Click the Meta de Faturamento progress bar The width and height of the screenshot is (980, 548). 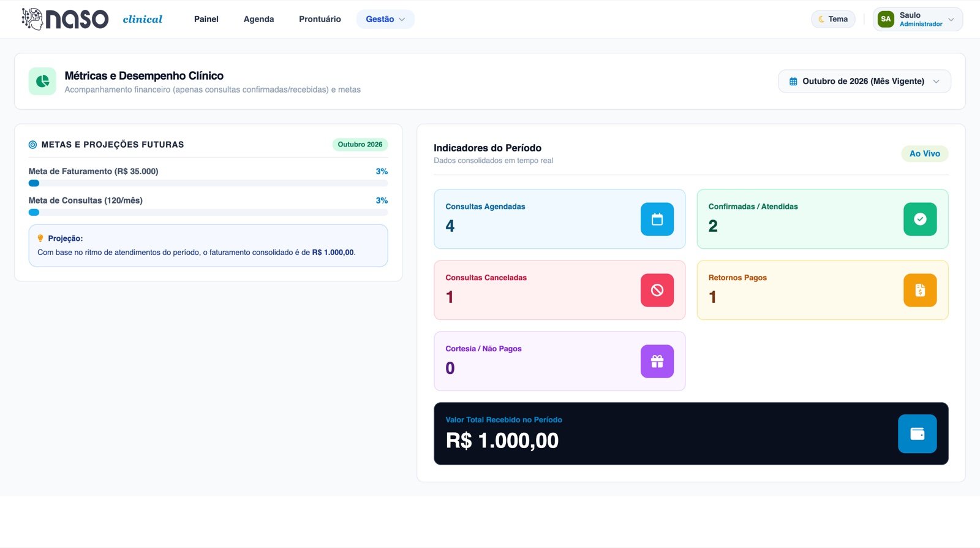click(x=208, y=183)
